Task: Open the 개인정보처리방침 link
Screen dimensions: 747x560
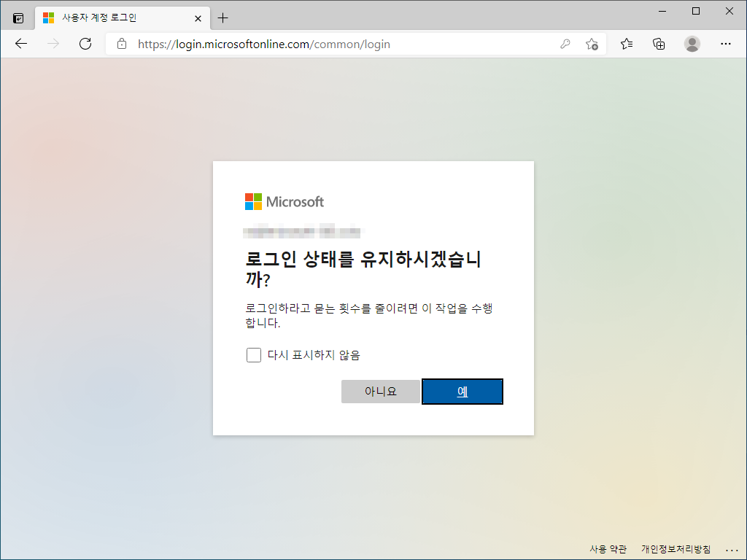Action: click(x=676, y=549)
